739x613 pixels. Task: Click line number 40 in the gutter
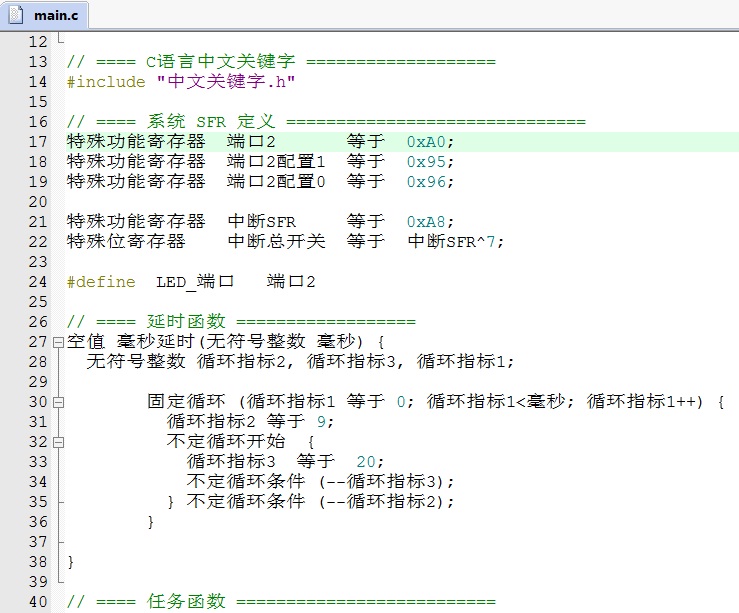pyautogui.click(x=38, y=602)
